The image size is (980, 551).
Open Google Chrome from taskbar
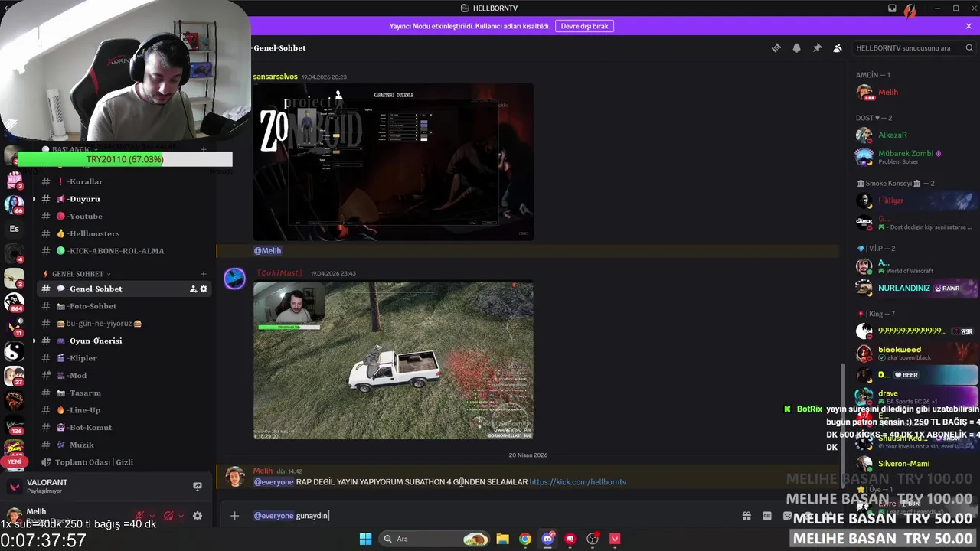click(524, 539)
